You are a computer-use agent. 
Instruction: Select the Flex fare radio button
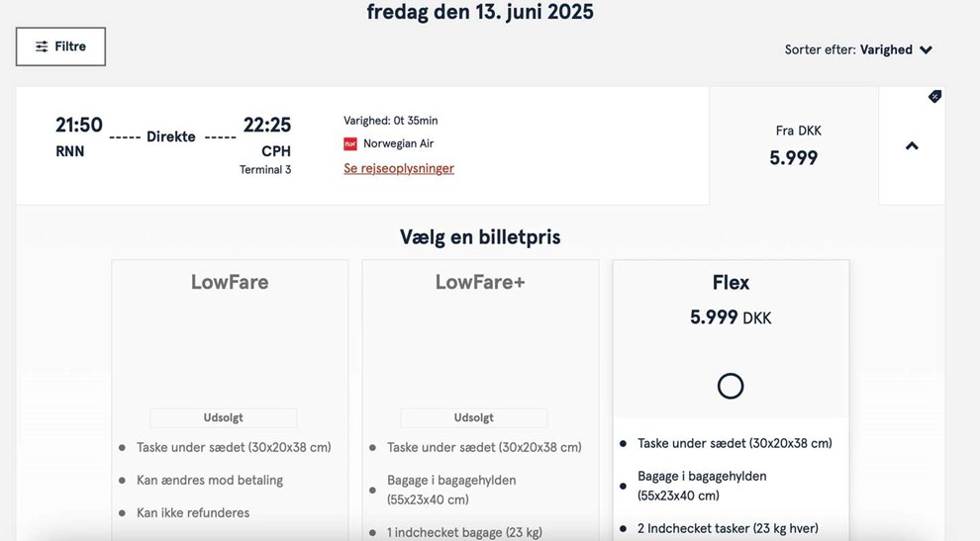click(x=731, y=386)
